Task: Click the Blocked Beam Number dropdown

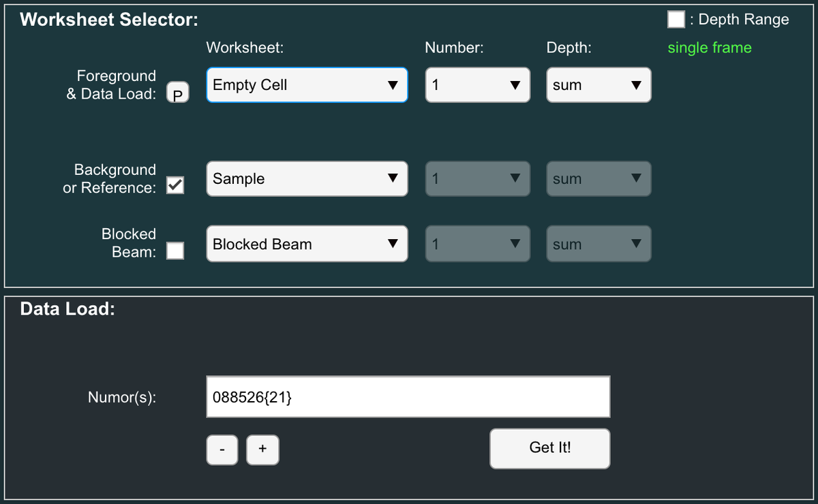Action: pos(477,244)
